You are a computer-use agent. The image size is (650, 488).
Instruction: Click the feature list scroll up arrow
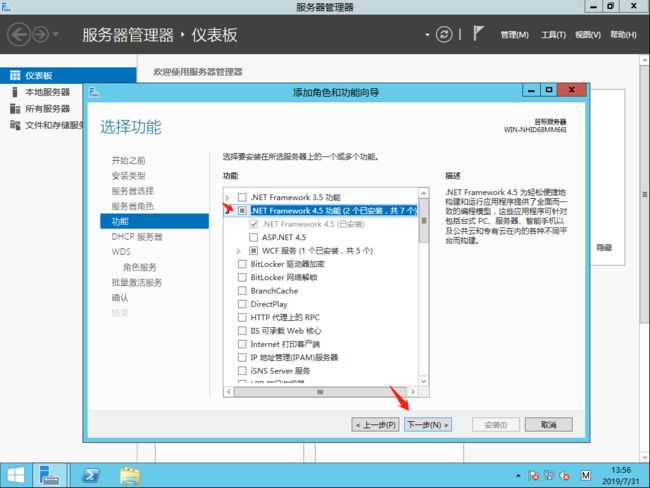click(x=424, y=193)
